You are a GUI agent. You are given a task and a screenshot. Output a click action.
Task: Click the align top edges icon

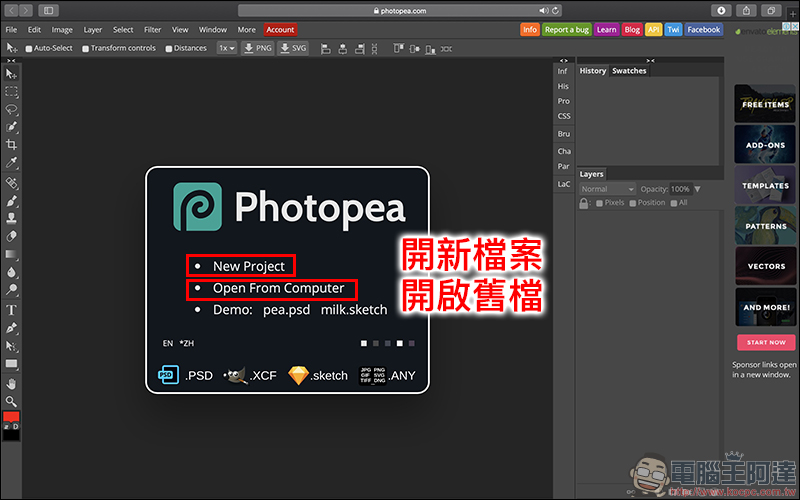click(x=398, y=49)
